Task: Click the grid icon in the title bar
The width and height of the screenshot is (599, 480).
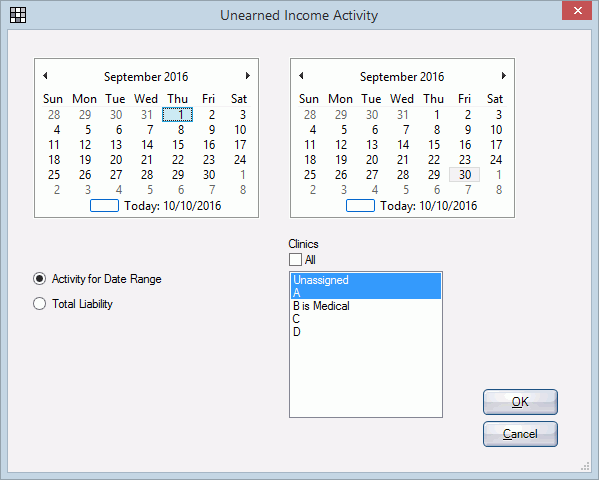Action: [18, 15]
